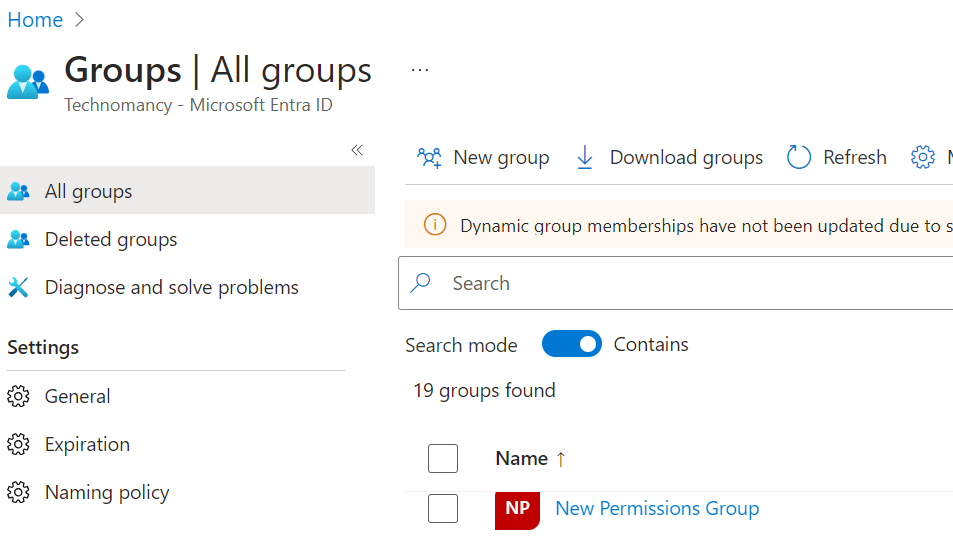The image size is (953, 537).
Task: Go to Home breadcrumb link
Action: [35, 20]
